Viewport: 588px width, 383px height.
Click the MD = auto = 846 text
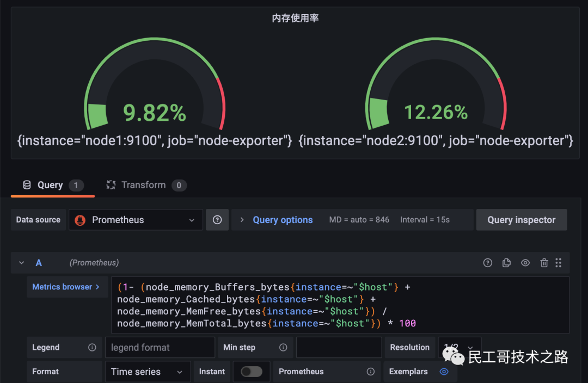(x=359, y=220)
